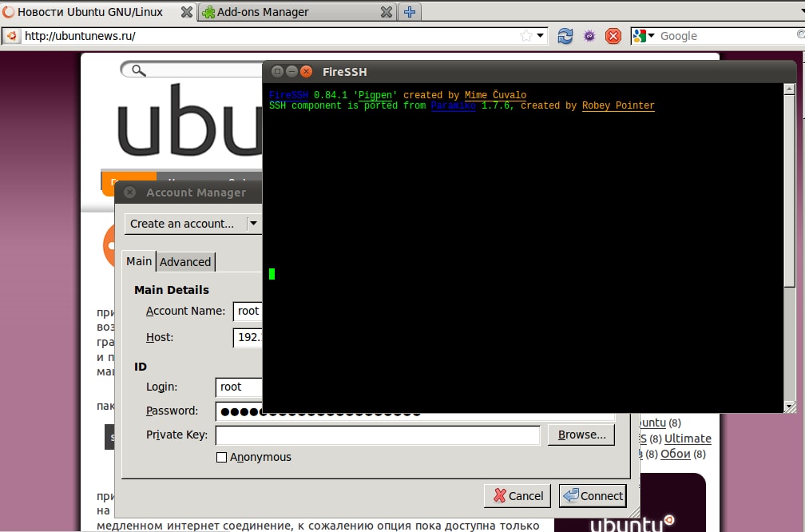The height and width of the screenshot is (532, 805).
Task: Click the Host input field
Action: (x=248, y=337)
